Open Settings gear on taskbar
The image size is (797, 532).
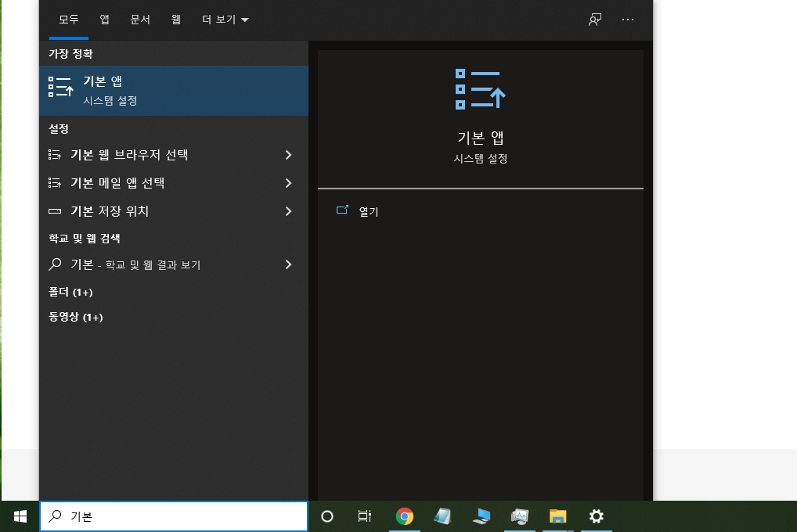pyautogui.click(x=597, y=516)
